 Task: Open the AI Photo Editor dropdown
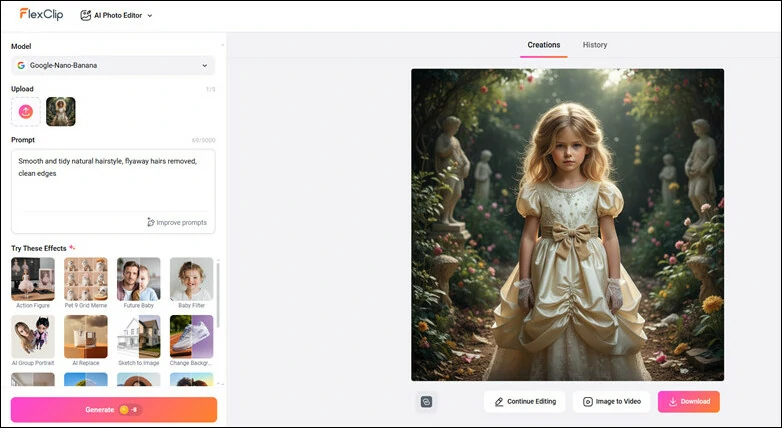coord(116,15)
